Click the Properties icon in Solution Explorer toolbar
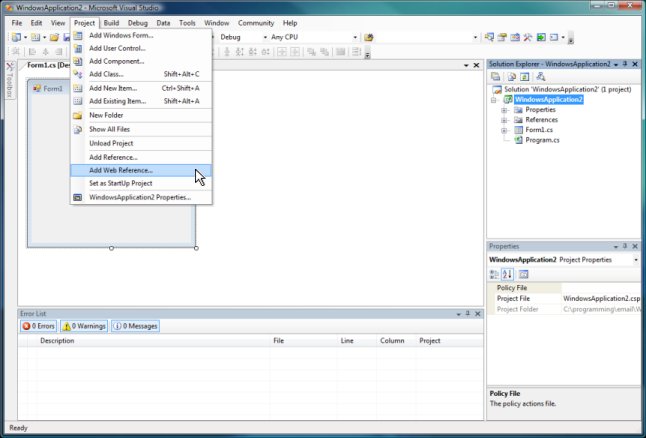Viewport: 646px width, 438px height. pos(496,77)
